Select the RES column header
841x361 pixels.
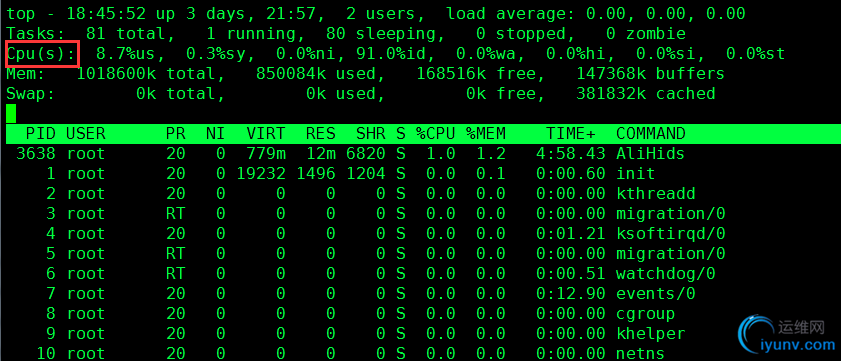point(321,134)
